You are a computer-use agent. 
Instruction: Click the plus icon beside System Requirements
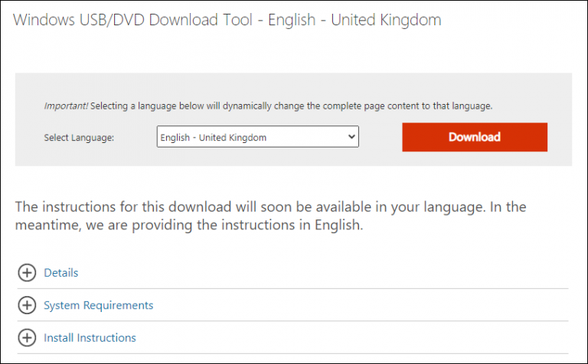tap(27, 305)
